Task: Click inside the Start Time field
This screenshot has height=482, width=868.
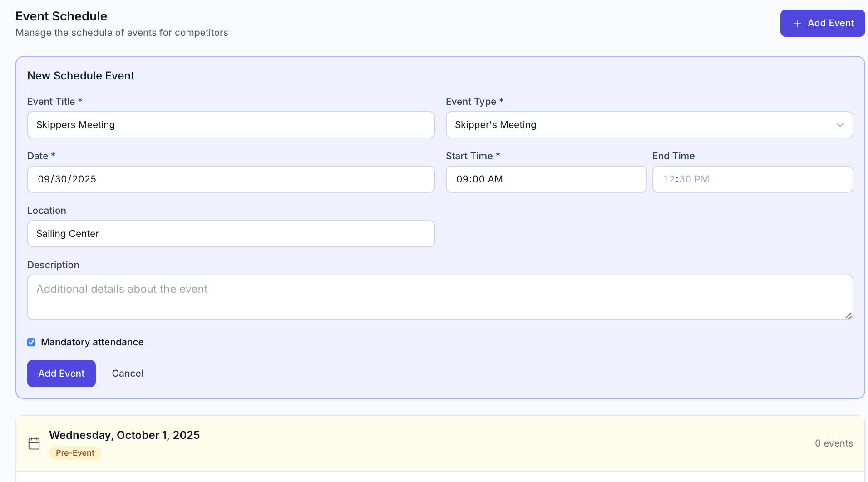Action: 546,179
